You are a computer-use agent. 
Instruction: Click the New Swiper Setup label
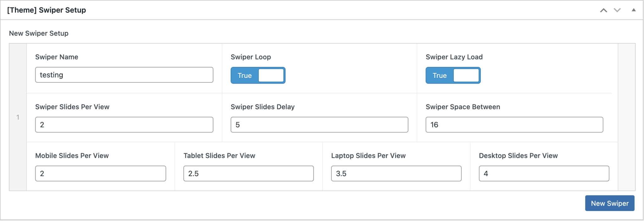point(38,33)
